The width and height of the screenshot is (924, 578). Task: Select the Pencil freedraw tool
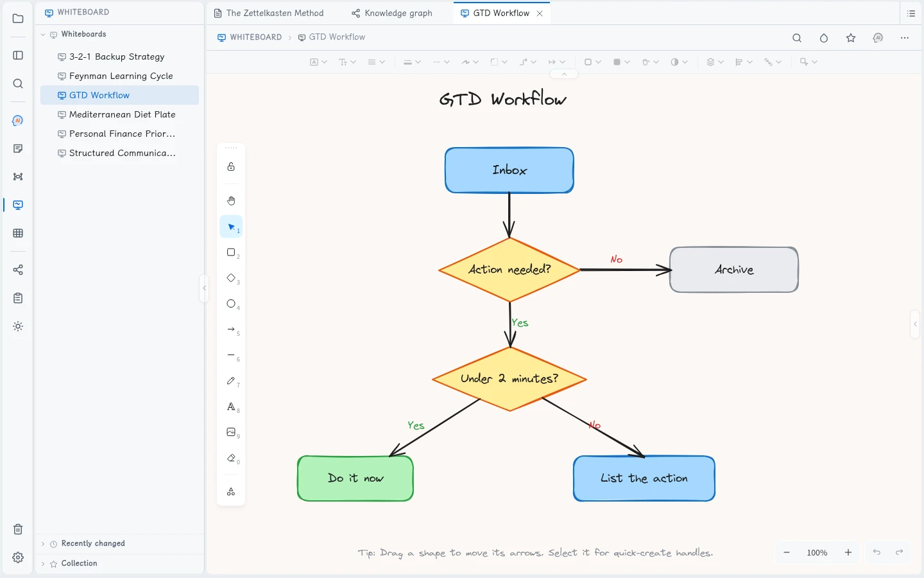tap(231, 381)
